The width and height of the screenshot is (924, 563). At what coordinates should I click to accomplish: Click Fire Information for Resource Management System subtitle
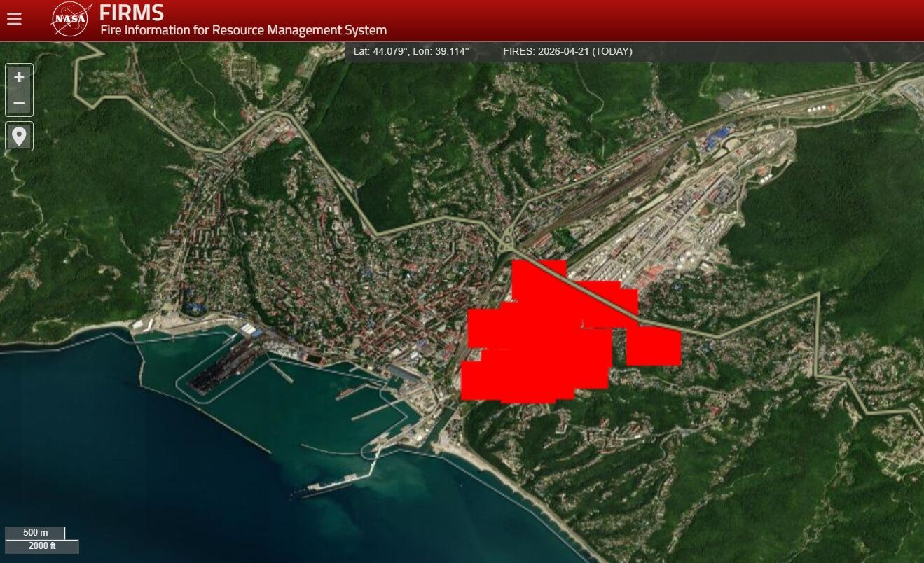[x=243, y=30]
